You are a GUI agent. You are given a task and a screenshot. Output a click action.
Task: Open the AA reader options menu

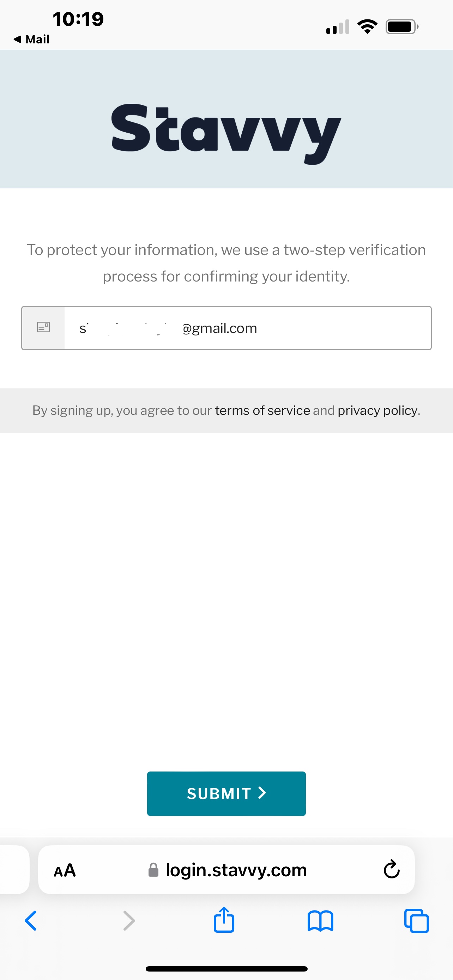click(x=65, y=870)
